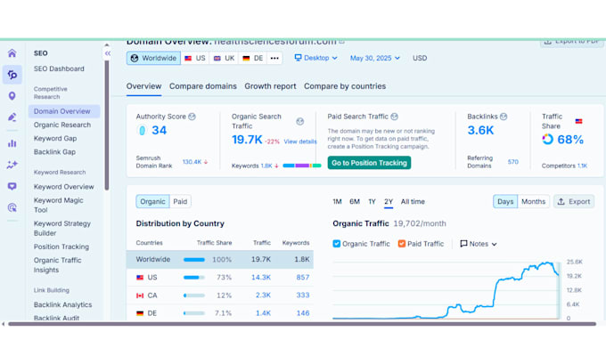The width and height of the screenshot is (606, 364).
Task: Open the 570 referring domains link
Action: click(512, 162)
